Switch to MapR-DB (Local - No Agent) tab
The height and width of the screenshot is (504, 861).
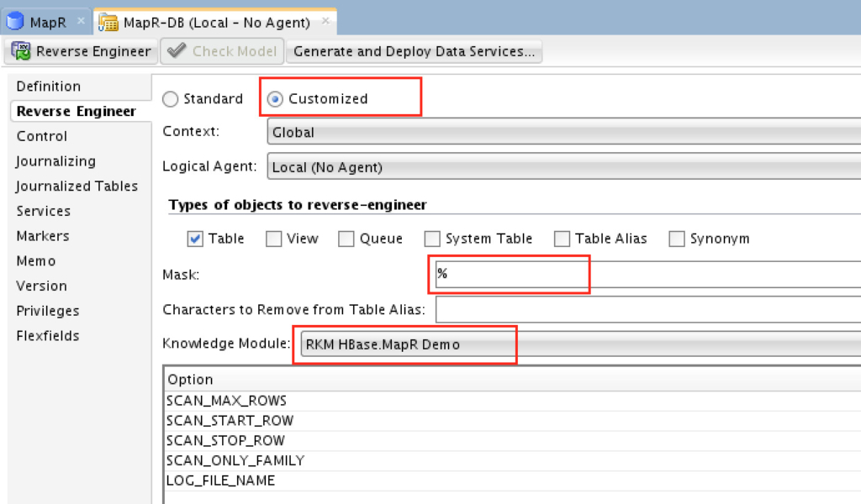click(216, 22)
